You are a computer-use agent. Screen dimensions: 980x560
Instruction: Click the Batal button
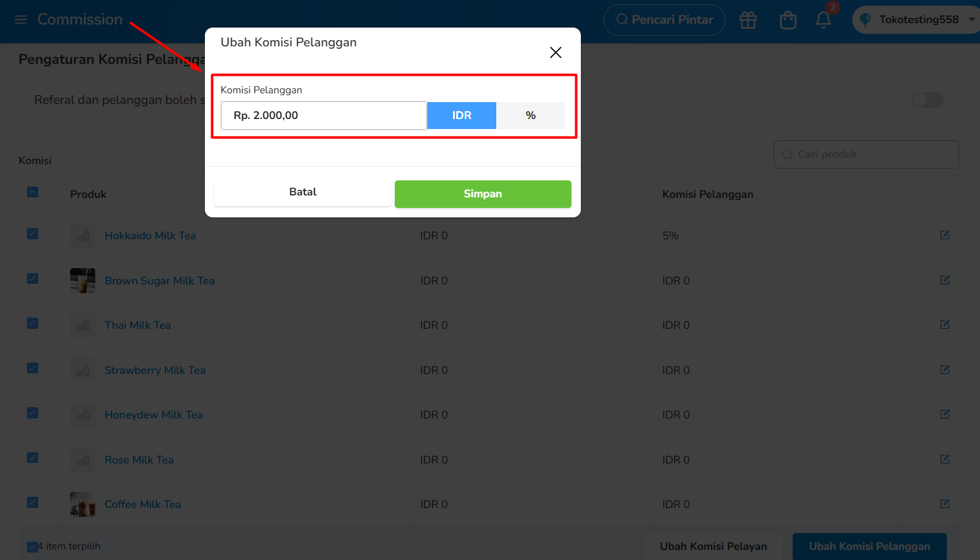(x=303, y=192)
